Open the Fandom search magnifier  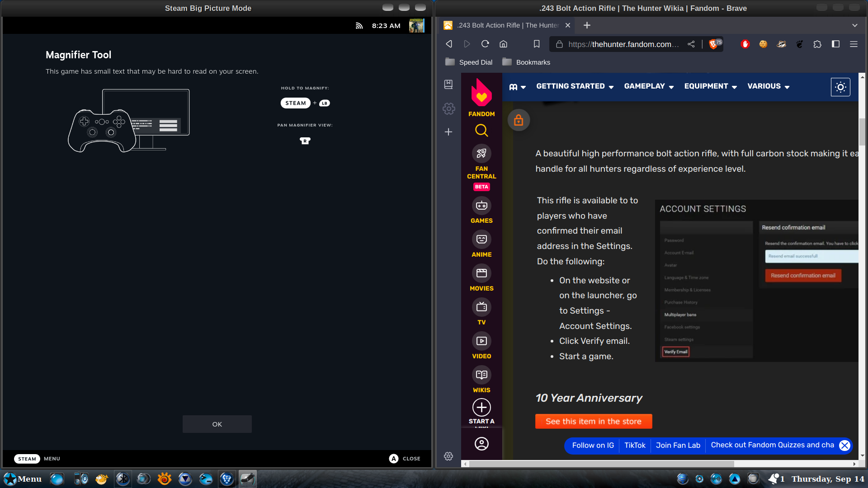coord(481,131)
